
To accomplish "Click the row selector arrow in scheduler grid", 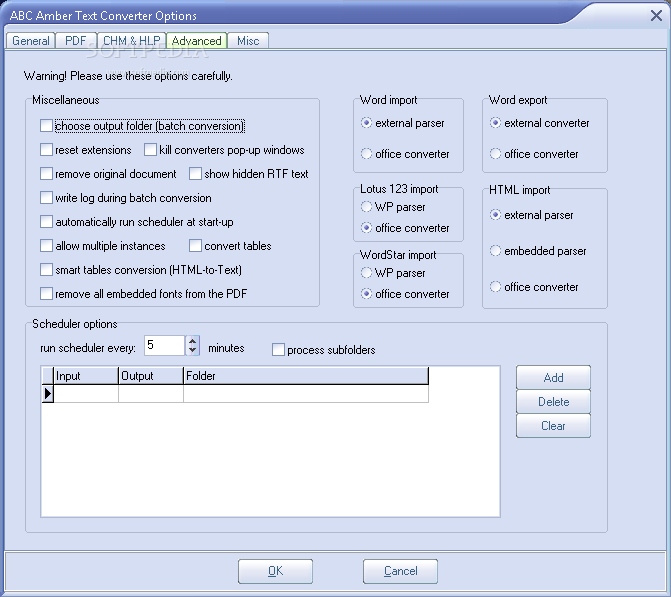I will (x=48, y=393).
